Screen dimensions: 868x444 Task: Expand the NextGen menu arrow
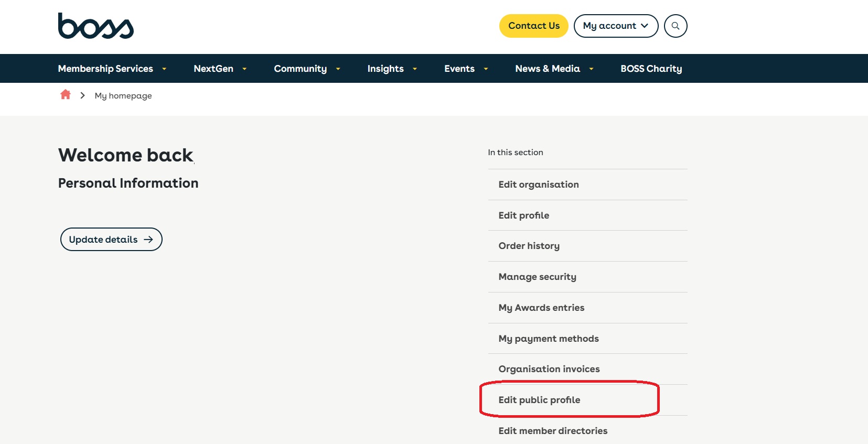(244, 69)
